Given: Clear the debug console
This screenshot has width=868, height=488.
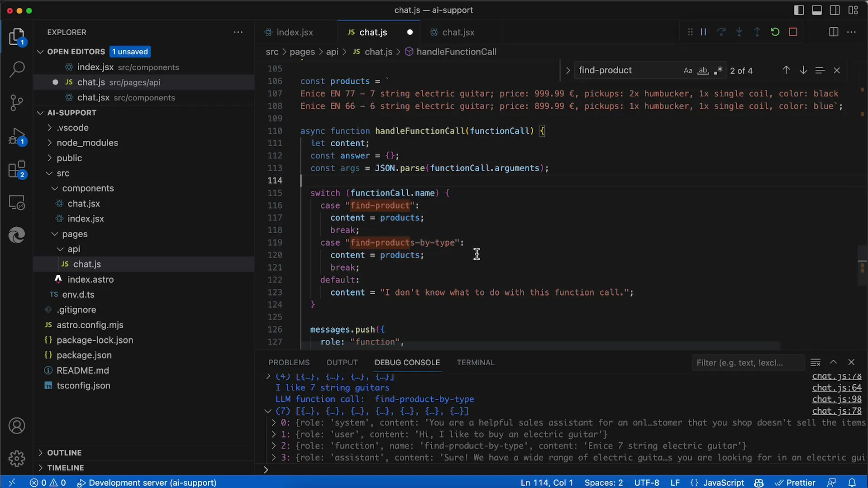Looking at the screenshot, I should click(x=816, y=363).
